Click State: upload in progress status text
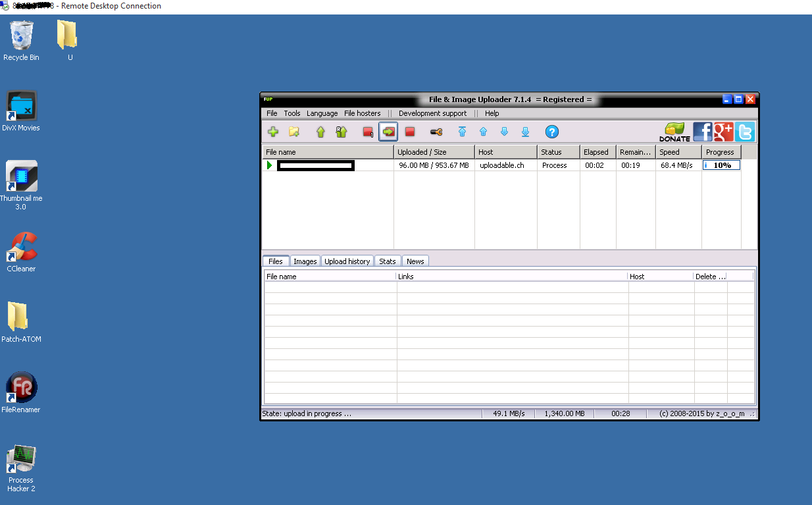 (307, 413)
